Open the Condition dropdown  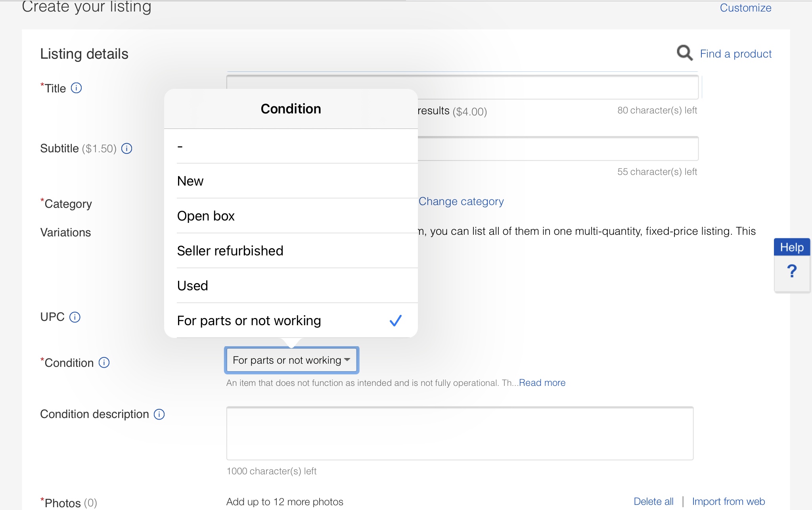[291, 360]
